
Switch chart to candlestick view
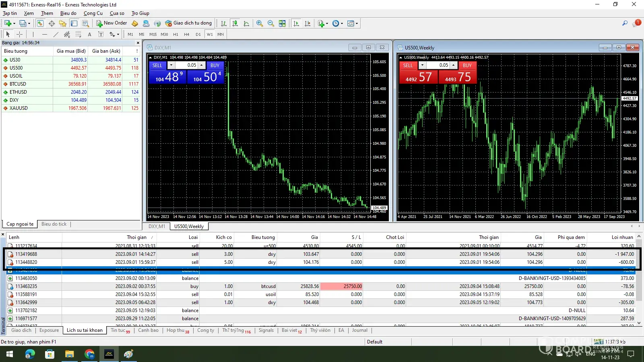pos(235,23)
